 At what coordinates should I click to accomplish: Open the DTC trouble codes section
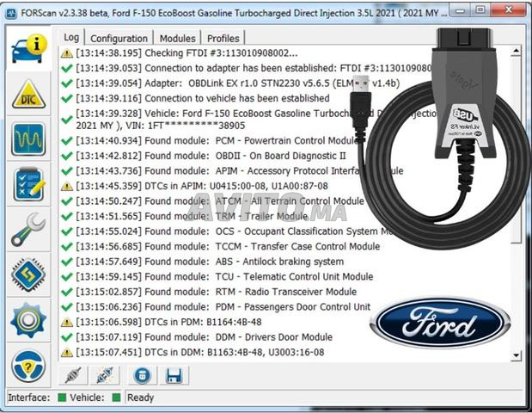pos(29,95)
